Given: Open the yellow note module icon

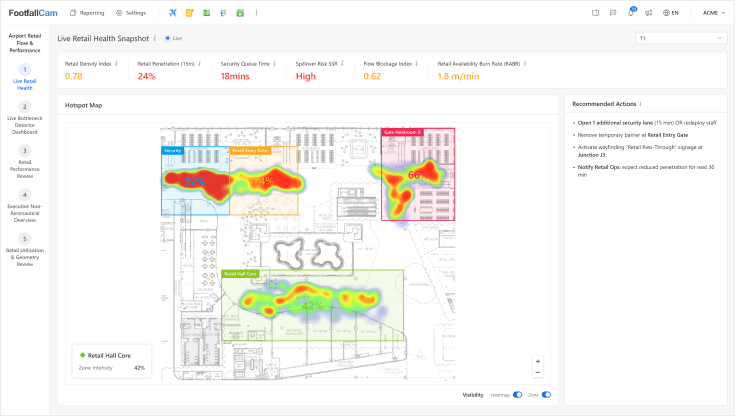Looking at the screenshot, I should point(189,13).
